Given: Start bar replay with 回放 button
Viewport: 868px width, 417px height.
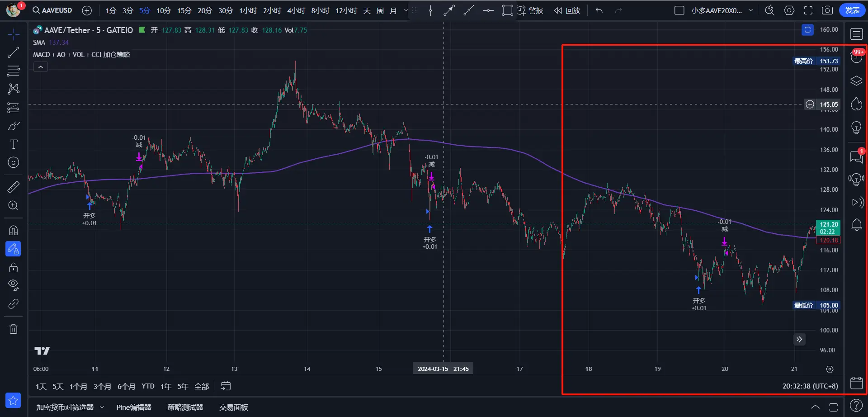Looking at the screenshot, I should click(567, 10).
